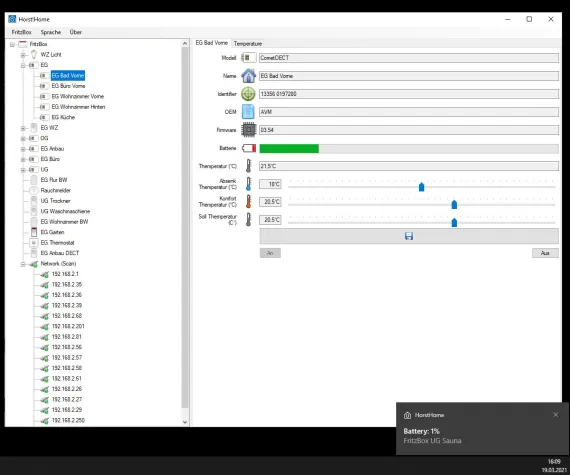The width and height of the screenshot is (570, 475).
Task: Click the network icon beside 192.168.2.1
Action: [x=44, y=274]
